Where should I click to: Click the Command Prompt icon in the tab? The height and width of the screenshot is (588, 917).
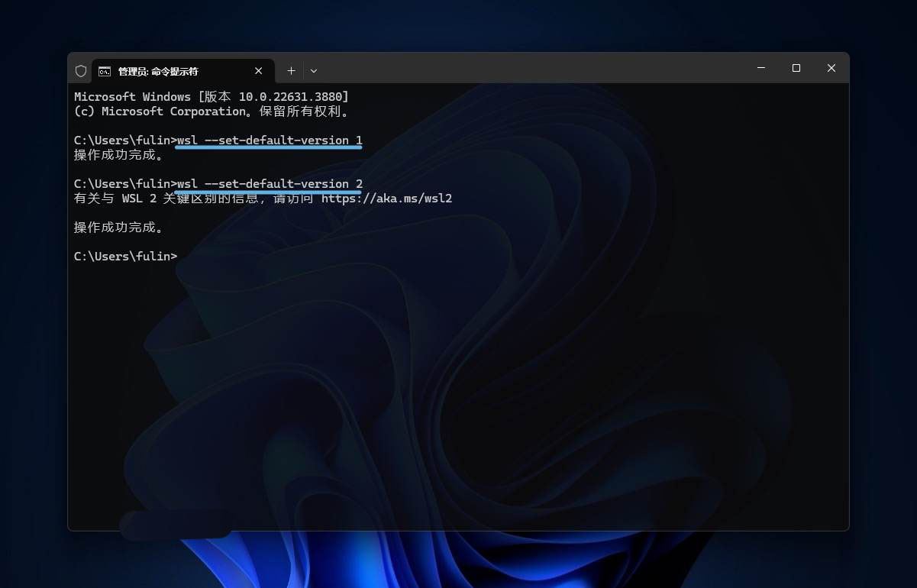click(x=105, y=71)
